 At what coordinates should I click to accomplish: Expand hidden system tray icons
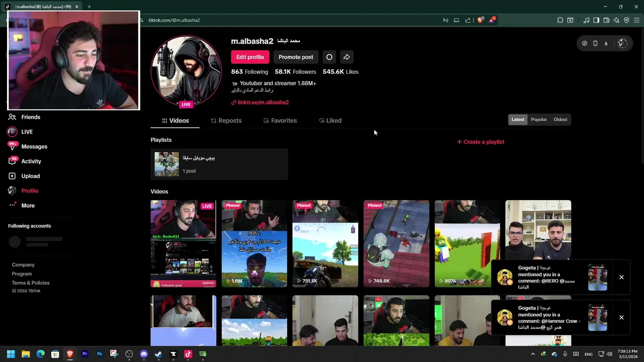(533, 354)
